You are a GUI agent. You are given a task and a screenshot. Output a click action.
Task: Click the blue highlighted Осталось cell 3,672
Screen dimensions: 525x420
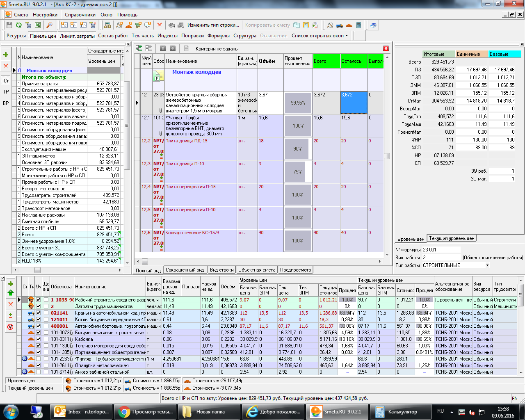click(354, 103)
